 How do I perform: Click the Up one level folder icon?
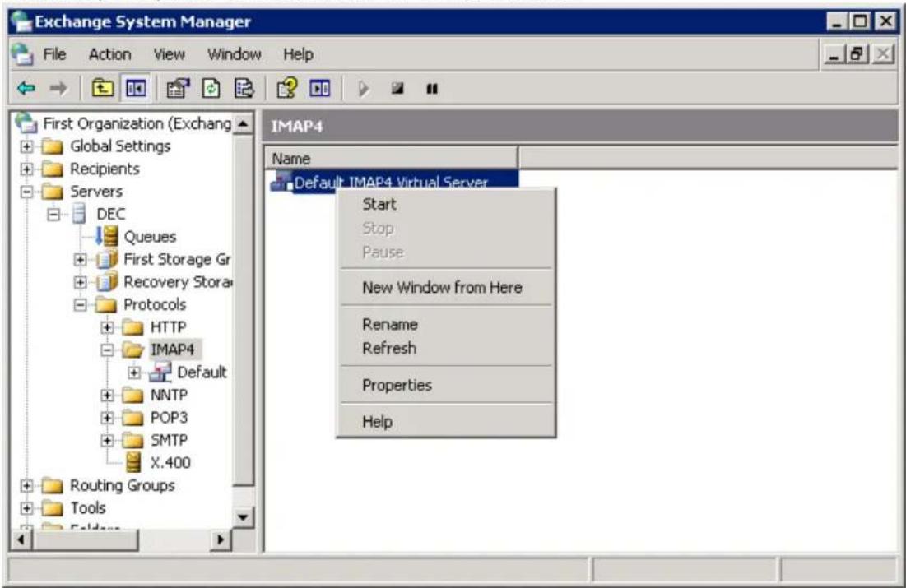[102, 88]
